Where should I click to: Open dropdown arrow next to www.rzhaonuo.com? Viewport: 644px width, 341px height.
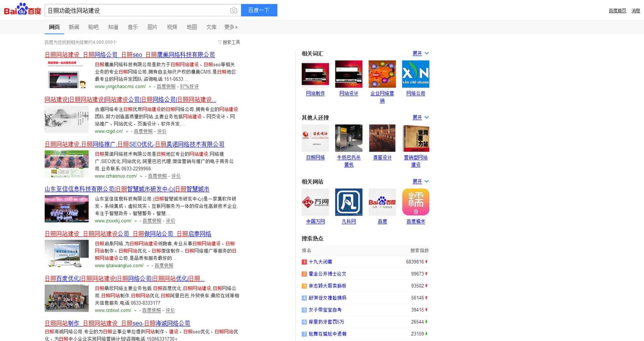tap(141, 176)
